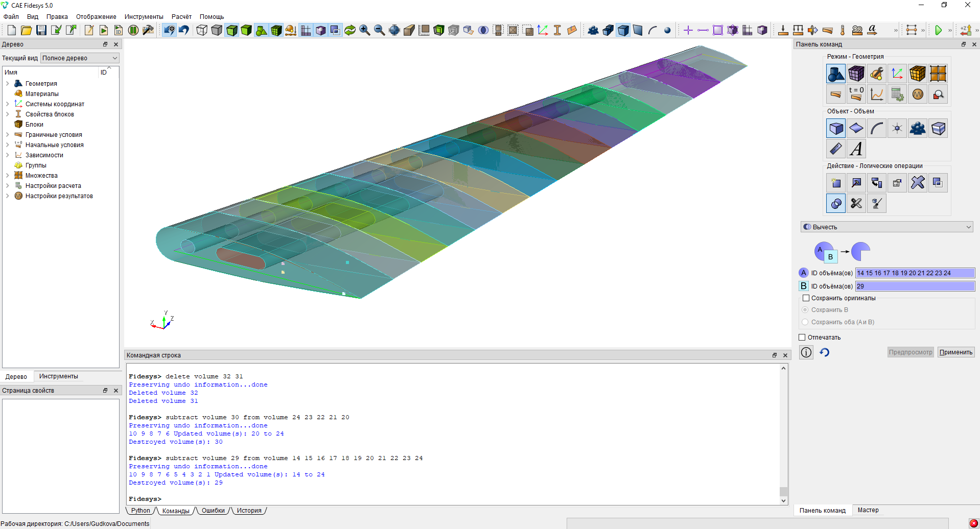Viewport: 980px width, 529px height.
Task: Select the orange Blocks cube mode icon
Action: click(x=918, y=74)
